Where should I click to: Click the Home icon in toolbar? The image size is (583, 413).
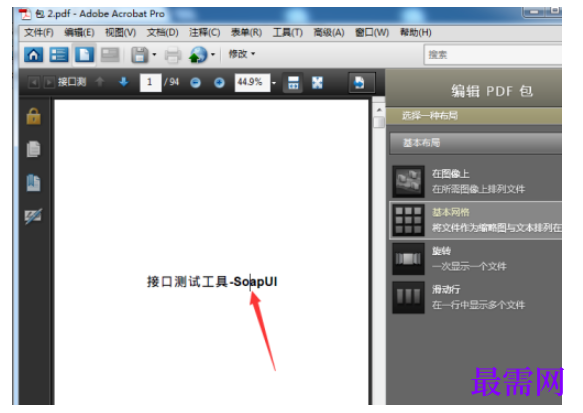point(33,55)
